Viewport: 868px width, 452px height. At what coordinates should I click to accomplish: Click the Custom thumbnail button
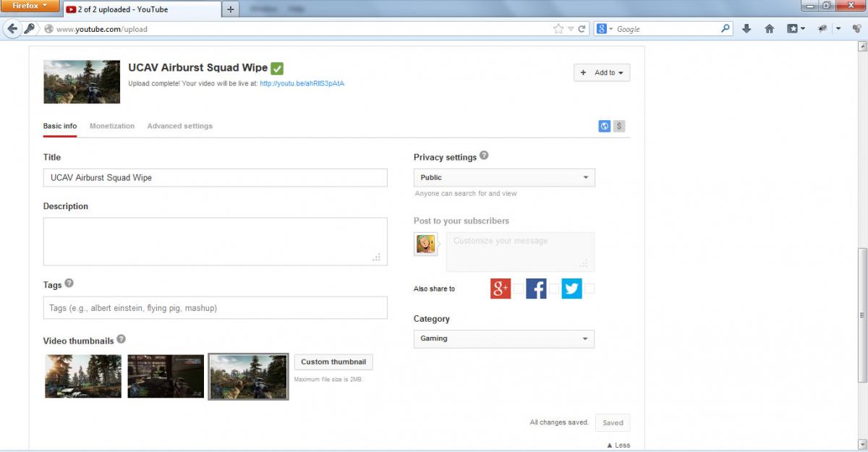(x=333, y=362)
